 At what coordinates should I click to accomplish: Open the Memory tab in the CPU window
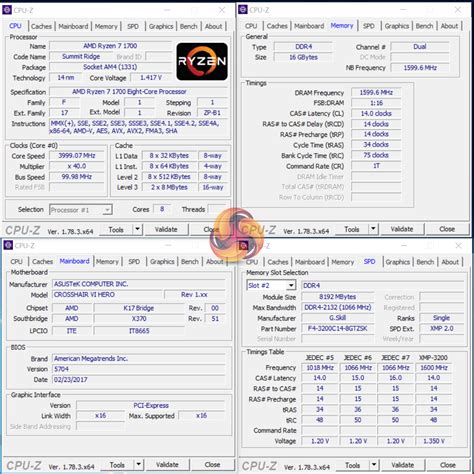(106, 26)
